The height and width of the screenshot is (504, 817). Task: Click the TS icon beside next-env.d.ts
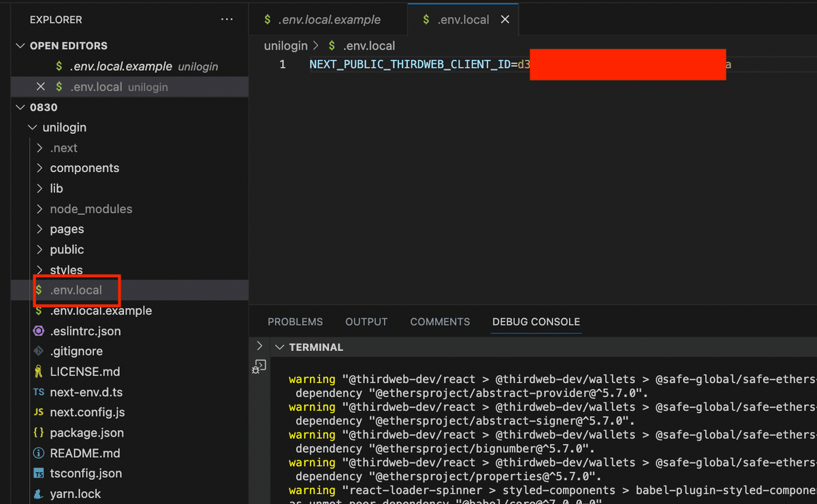pos(38,392)
